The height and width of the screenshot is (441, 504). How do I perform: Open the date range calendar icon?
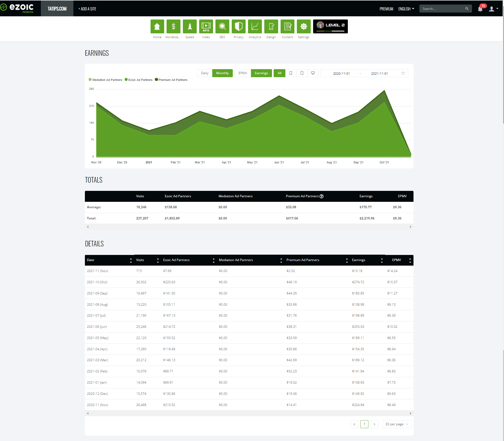[x=403, y=73]
